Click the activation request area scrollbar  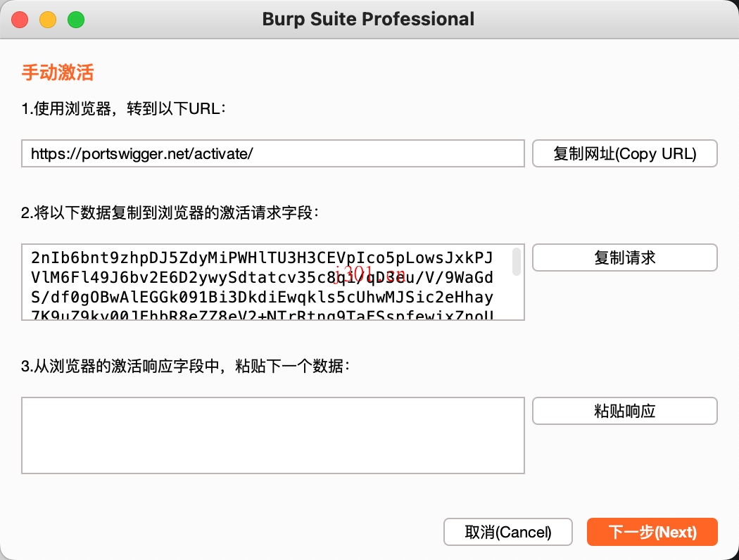coord(517,262)
